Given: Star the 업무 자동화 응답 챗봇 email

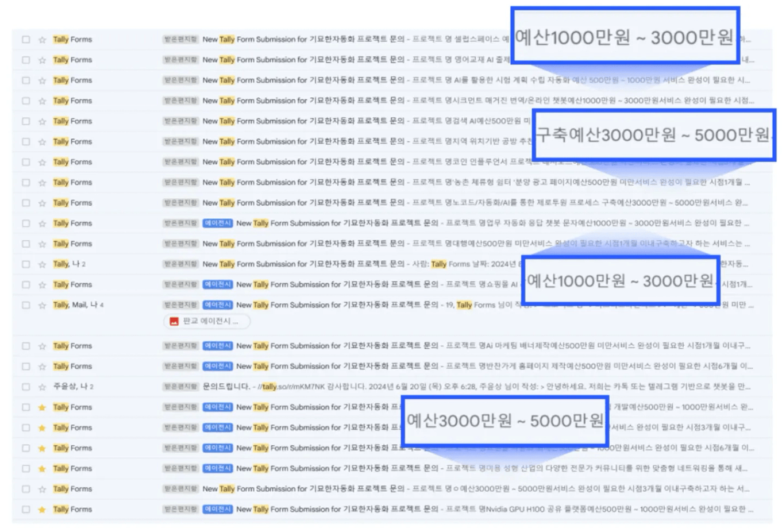Looking at the screenshot, I should pos(42,223).
